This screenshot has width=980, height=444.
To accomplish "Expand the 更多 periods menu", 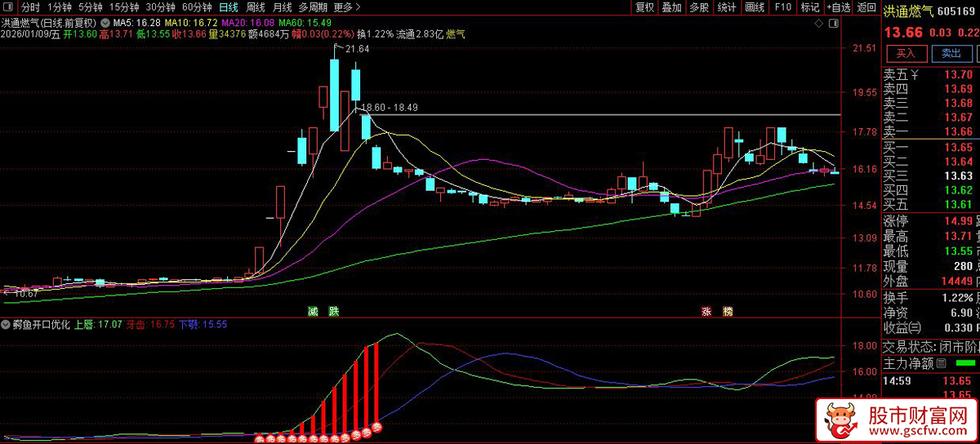I will [x=346, y=7].
